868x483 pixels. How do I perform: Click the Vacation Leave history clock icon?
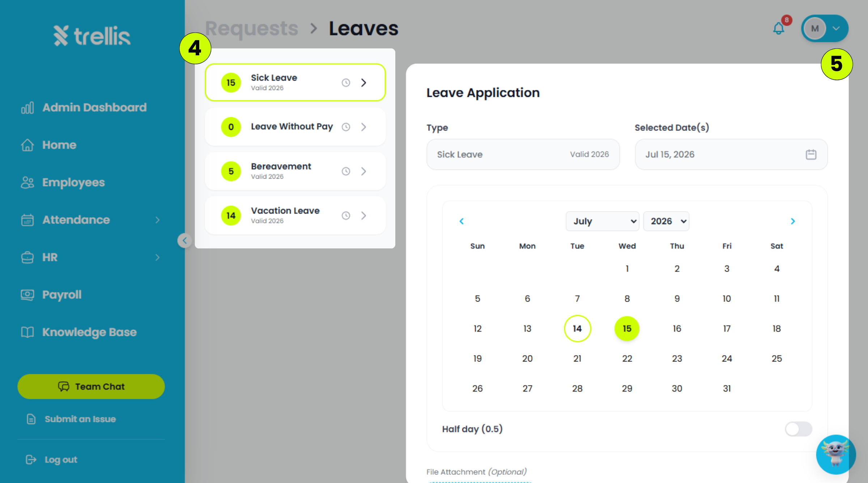coord(346,216)
